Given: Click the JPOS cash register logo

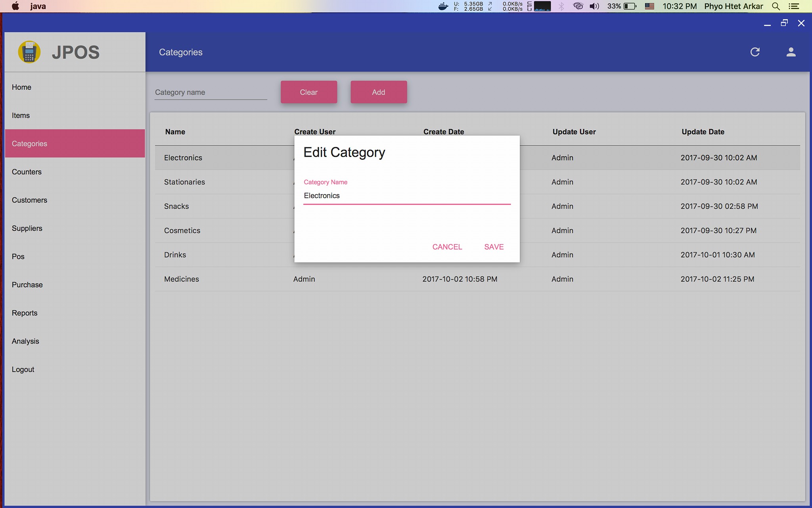Looking at the screenshot, I should click(x=29, y=52).
